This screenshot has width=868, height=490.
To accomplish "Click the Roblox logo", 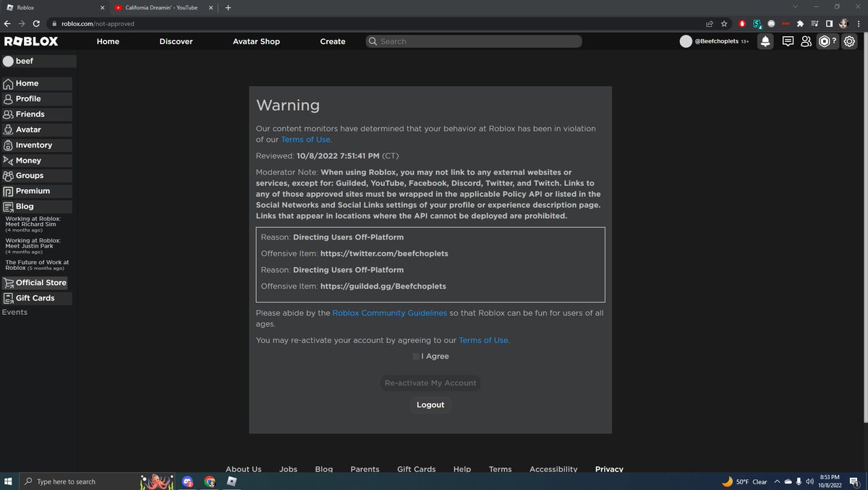I will click(x=31, y=41).
